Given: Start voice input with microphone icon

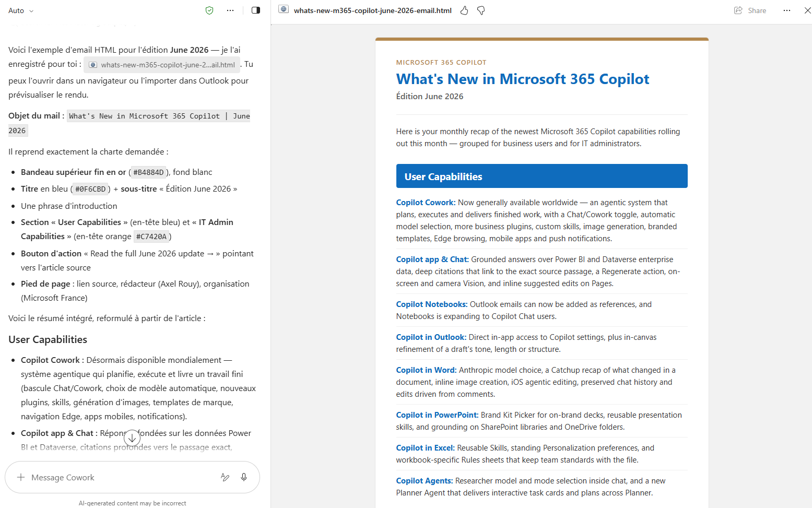Looking at the screenshot, I should coord(244,477).
